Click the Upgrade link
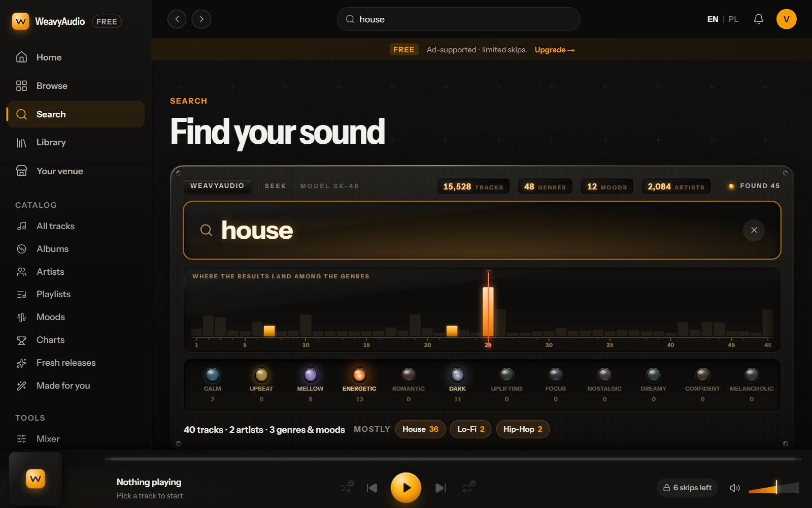The image size is (812, 508). (555, 50)
